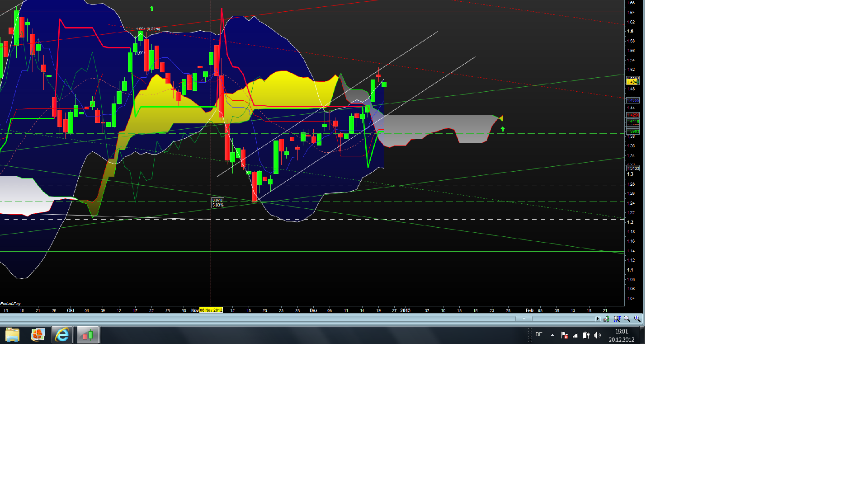Open the DE input language selector
The width and height of the screenshot is (868, 488).
pos(539,335)
